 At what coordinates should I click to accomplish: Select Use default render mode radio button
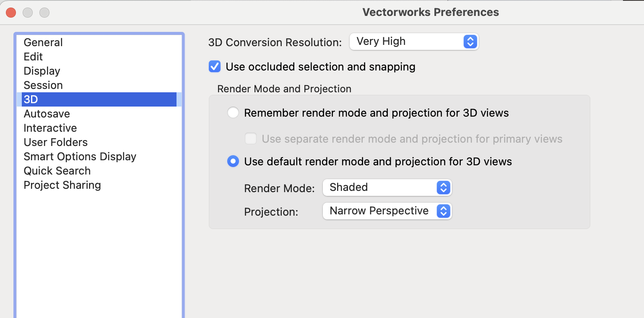pyautogui.click(x=233, y=162)
